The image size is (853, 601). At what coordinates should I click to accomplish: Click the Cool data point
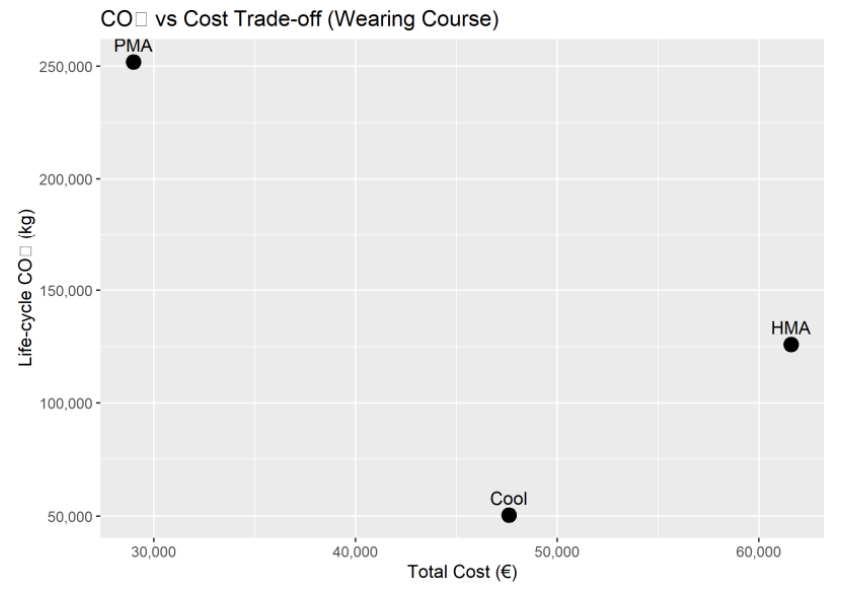pos(509,515)
